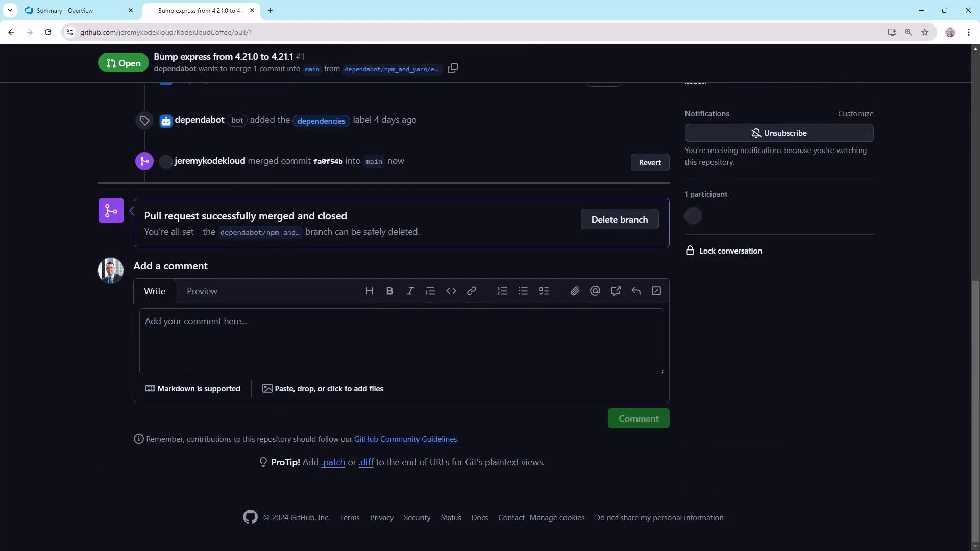
Task: Click the Heading formatting icon
Action: [370, 291]
